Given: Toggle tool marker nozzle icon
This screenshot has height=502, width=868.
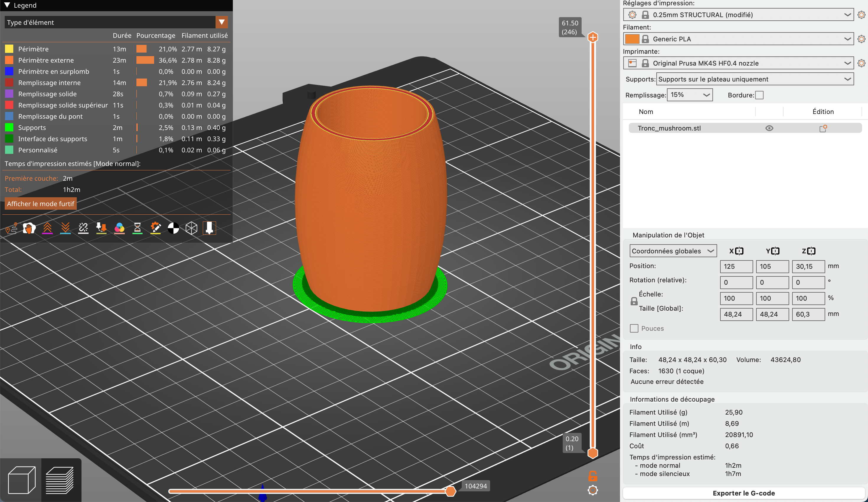Looking at the screenshot, I should (209, 228).
